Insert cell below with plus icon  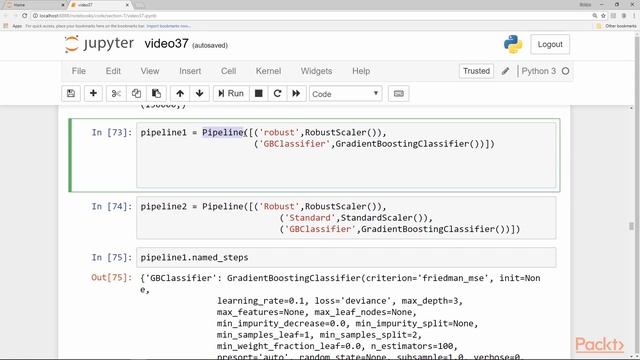93,93
